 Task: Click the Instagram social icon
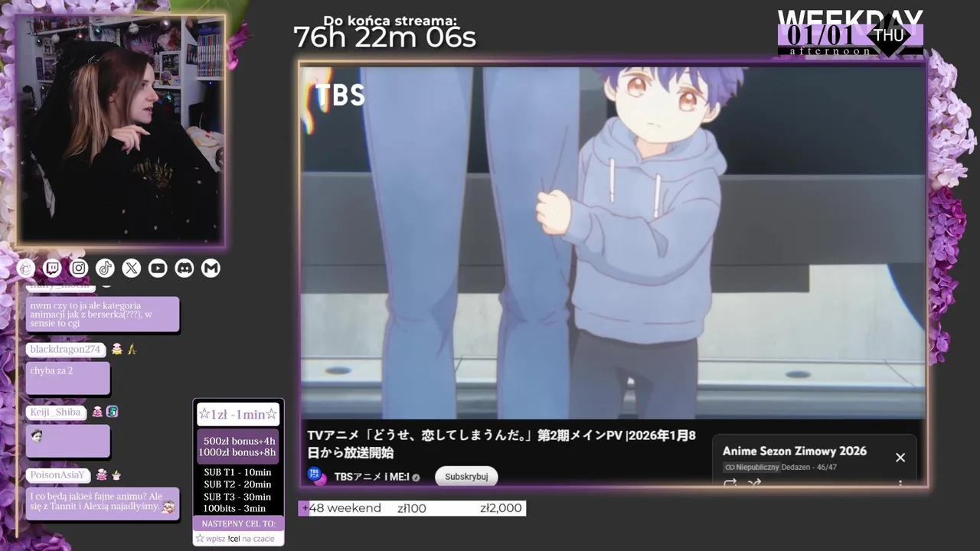79,268
